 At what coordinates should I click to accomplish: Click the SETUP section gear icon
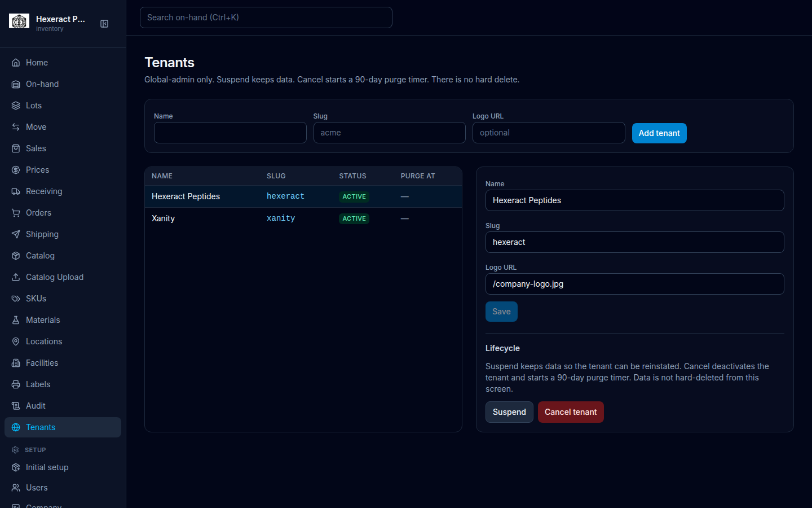click(x=15, y=450)
